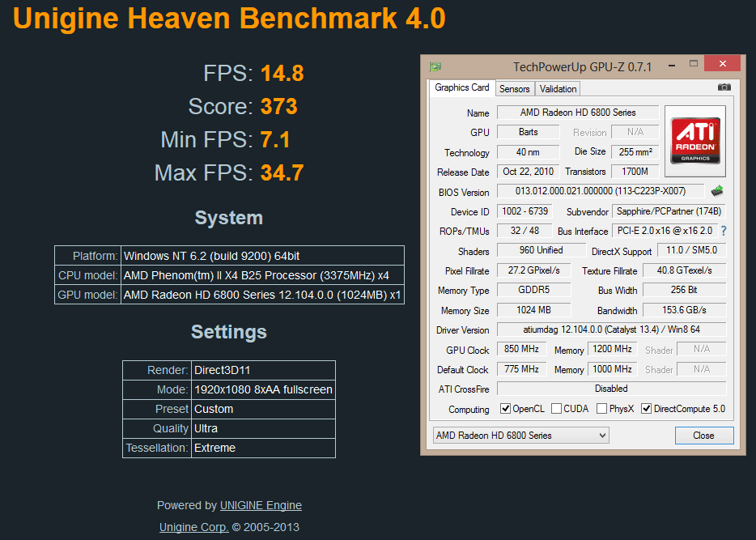Click the GPU Clock Memory field 1200 MHz
The image size is (756, 540).
[612, 349]
